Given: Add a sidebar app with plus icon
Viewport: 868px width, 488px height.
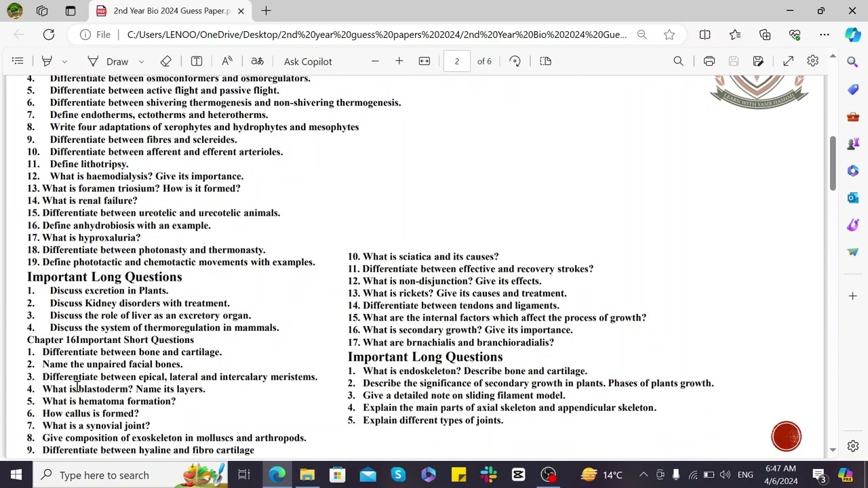Looking at the screenshot, I should click(852, 296).
